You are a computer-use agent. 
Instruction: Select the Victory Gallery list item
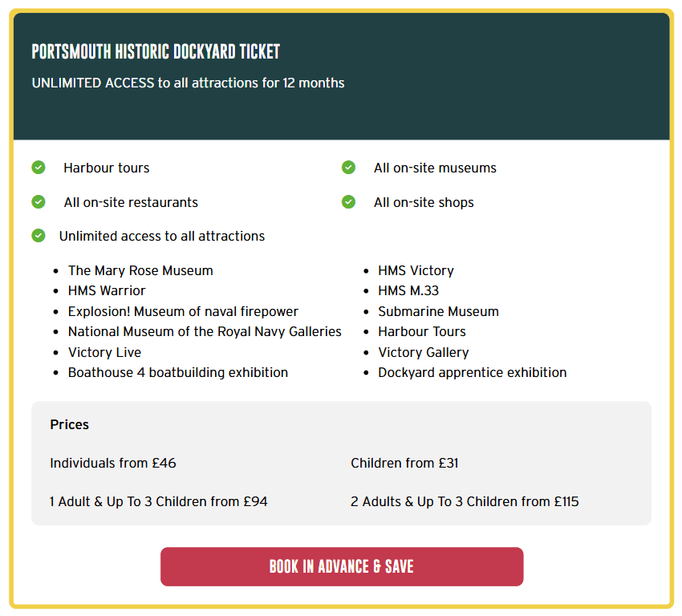point(424,351)
